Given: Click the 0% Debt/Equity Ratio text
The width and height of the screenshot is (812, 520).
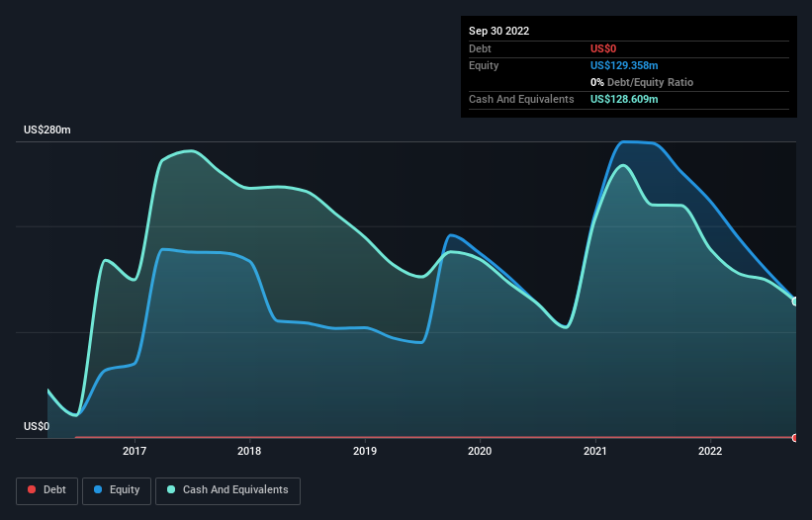Looking at the screenshot, I should pos(642,82).
